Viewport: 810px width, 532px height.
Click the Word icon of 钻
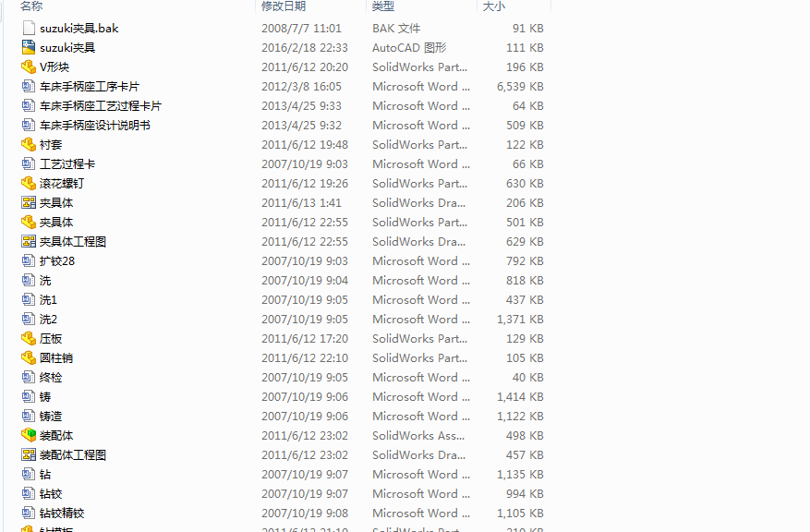point(29,474)
